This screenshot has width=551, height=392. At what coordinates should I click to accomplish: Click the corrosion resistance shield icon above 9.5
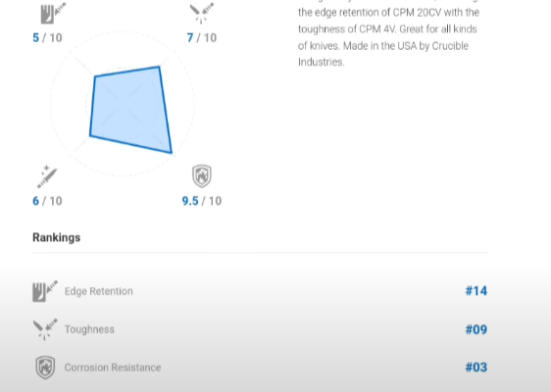click(202, 176)
